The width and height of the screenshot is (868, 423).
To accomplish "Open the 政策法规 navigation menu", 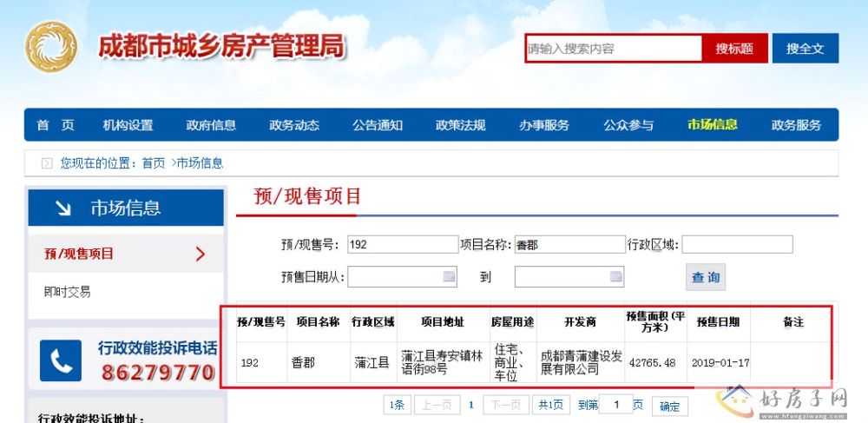I will coord(460,125).
